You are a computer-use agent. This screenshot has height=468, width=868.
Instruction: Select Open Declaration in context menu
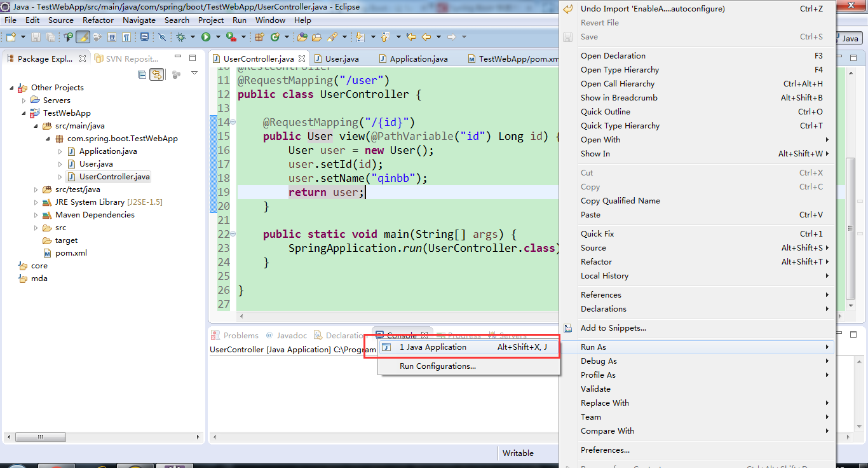[697, 56]
